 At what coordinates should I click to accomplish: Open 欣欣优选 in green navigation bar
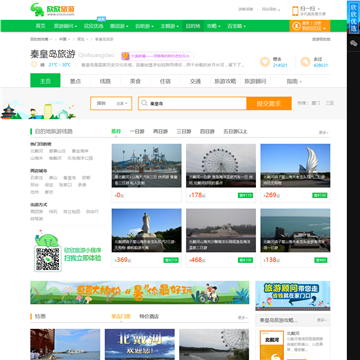93,26
